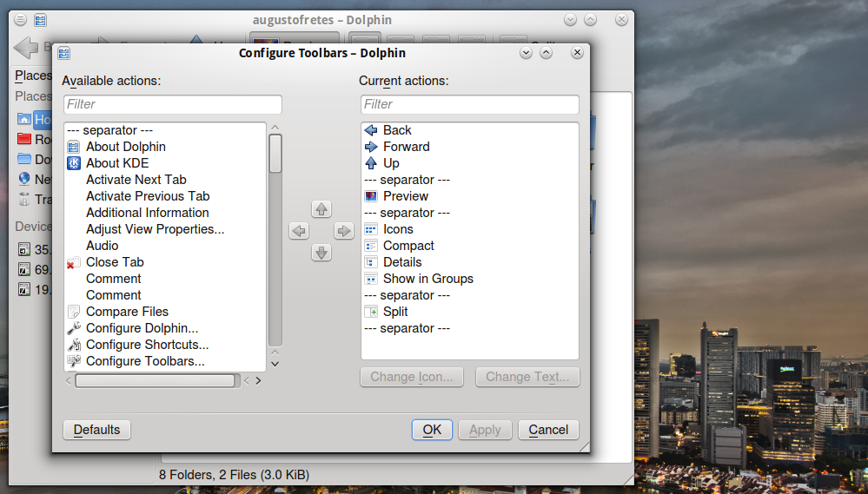Click the Places panel header in Dolphin
The width and height of the screenshot is (868, 494).
pyautogui.click(x=33, y=76)
